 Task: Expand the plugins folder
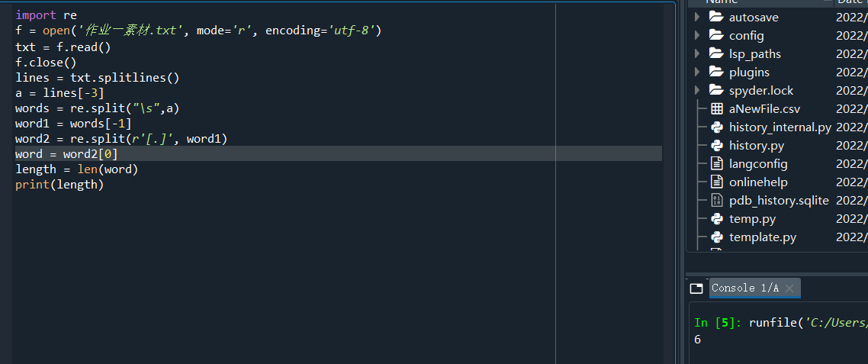point(697,72)
